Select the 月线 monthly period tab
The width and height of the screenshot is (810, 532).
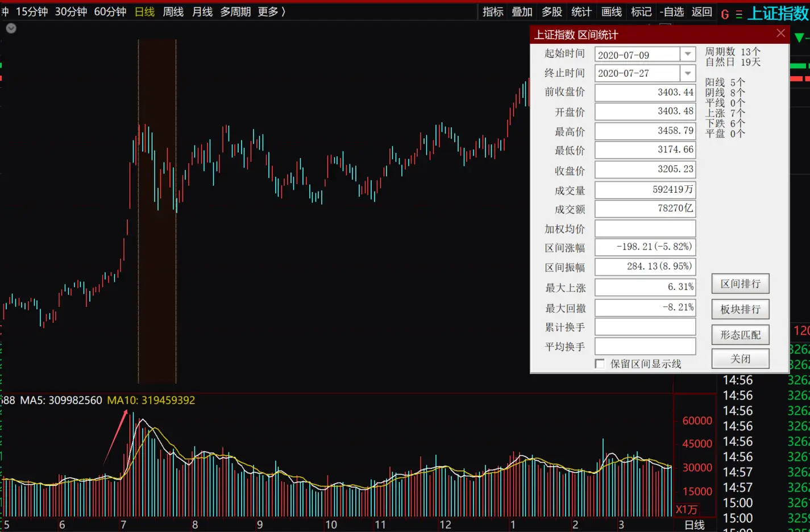[x=202, y=12]
